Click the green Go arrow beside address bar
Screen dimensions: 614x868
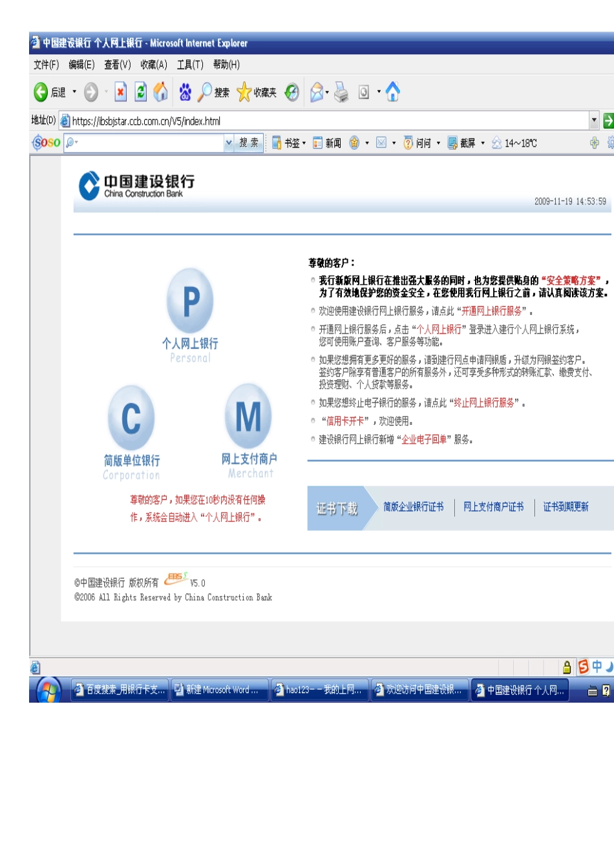[608, 121]
